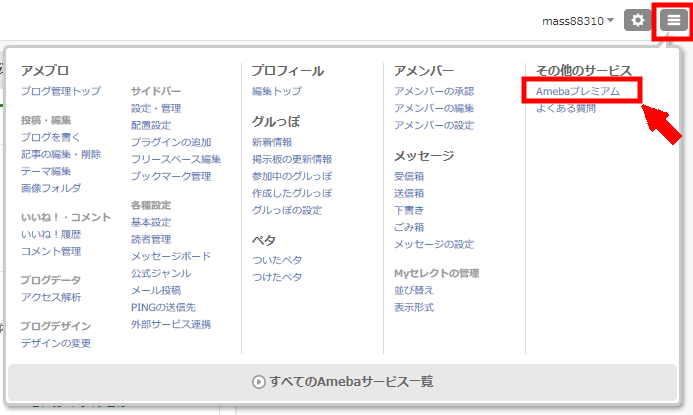The width and height of the screenshot is (693, 415).
Task: Open アクセス解析
Action: [x=51, y=297]
